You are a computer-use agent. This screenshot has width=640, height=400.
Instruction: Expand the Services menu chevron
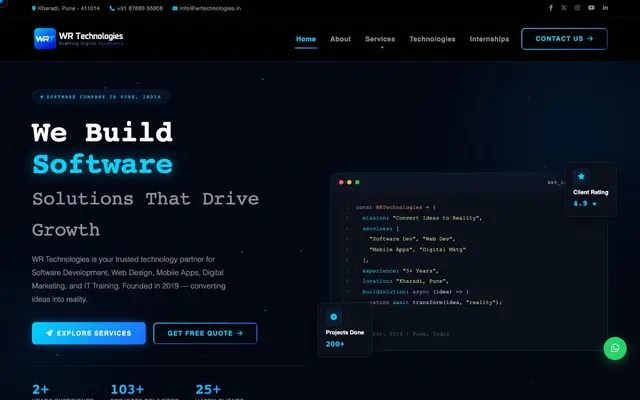pyautogui.click(x=382, y=48)
